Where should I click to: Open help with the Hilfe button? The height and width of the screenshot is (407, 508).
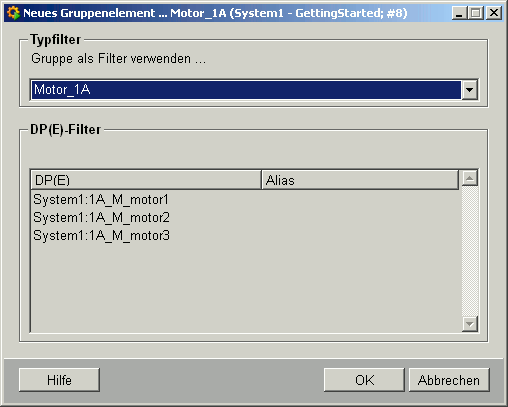coord(59,380)
